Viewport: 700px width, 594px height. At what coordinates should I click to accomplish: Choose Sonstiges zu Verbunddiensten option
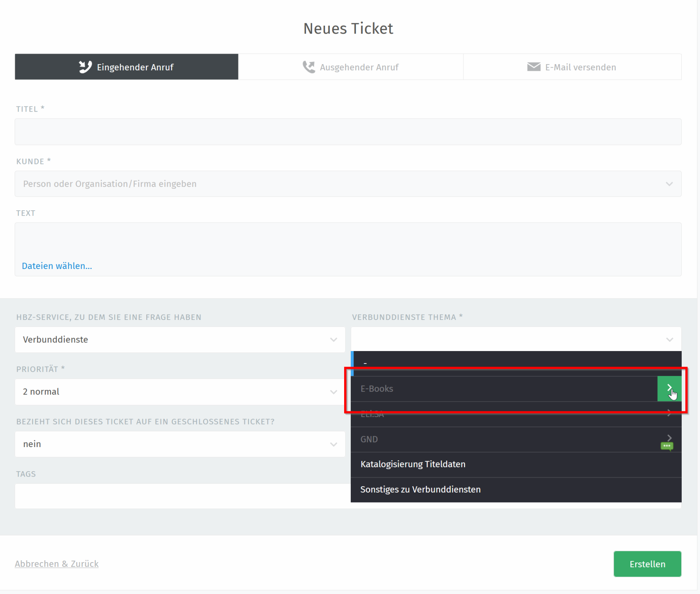[420, 489]
